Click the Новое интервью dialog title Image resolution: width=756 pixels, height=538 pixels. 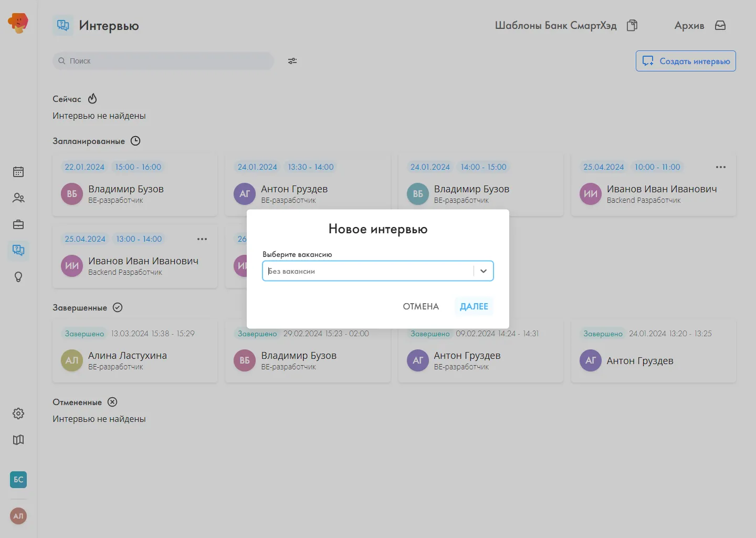pos(378,229)
